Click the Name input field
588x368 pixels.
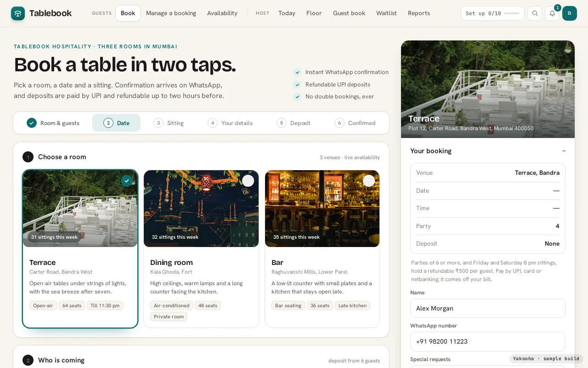tap(488, 308)
